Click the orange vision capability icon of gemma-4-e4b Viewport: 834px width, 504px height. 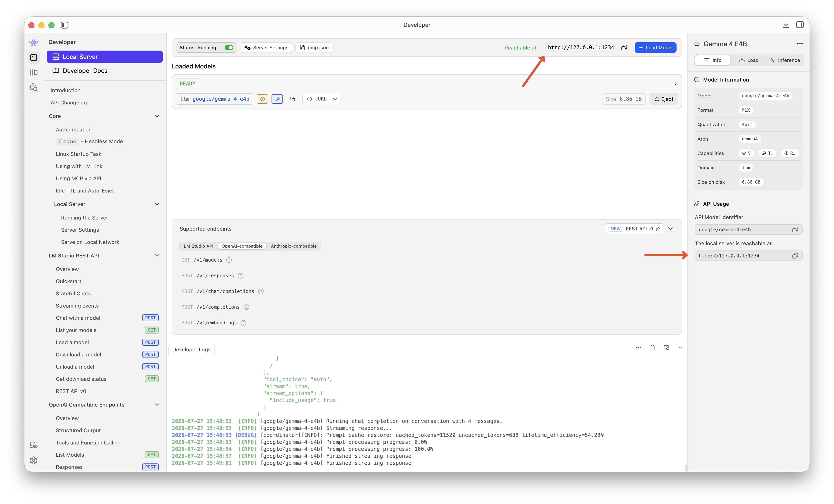click(262, 99)
